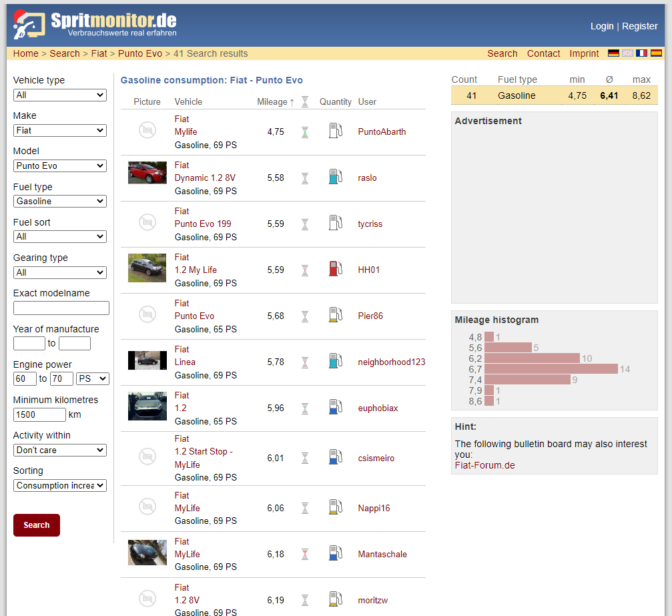Open user profile PuntoAbarth
The image size is (672, 616).
(382, 132)
